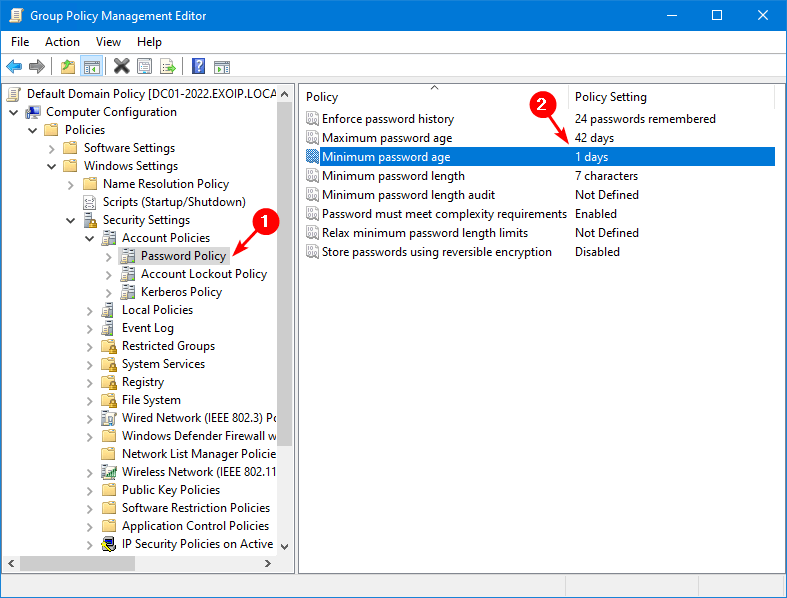Open Help via blue question-mark icon

click(198, 67)
